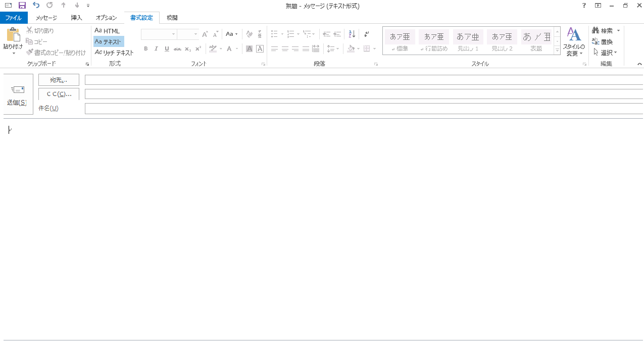This screenshot has height=343, width=644.
Task: Switch to the 校閲 tab
Action: 172,18
